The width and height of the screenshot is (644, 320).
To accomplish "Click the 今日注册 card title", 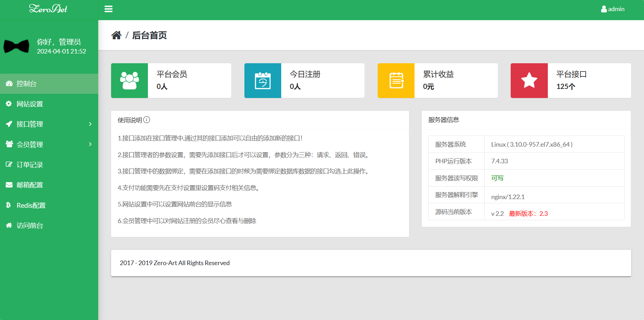I will [305, 74].
